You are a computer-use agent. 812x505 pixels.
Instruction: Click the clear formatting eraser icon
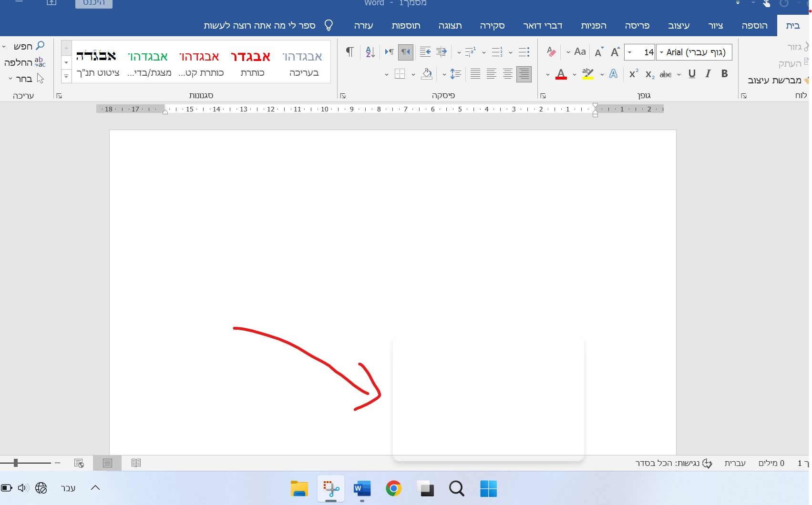click(551, 52)
